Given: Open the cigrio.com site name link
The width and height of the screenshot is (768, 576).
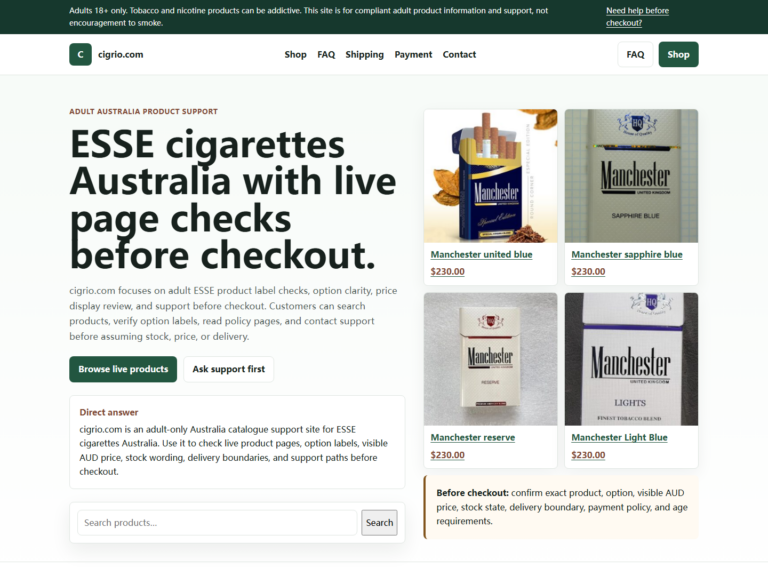Looking at the screenshot, I should (120, 54).
